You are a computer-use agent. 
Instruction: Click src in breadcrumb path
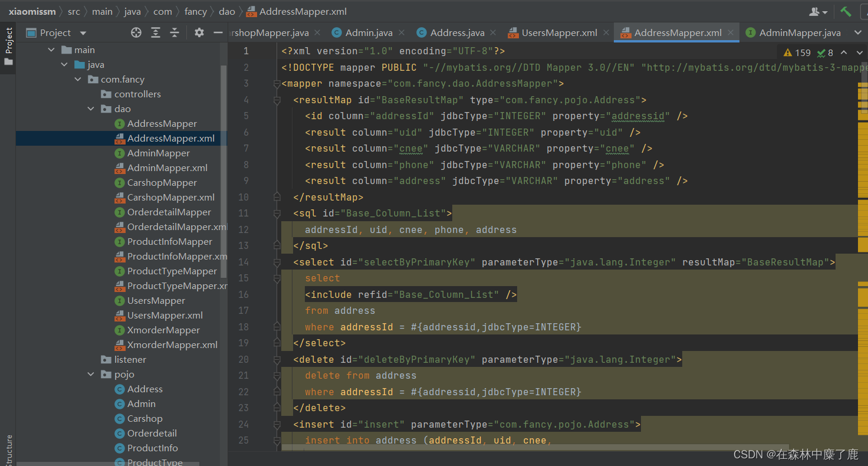(x=74, y=12)
